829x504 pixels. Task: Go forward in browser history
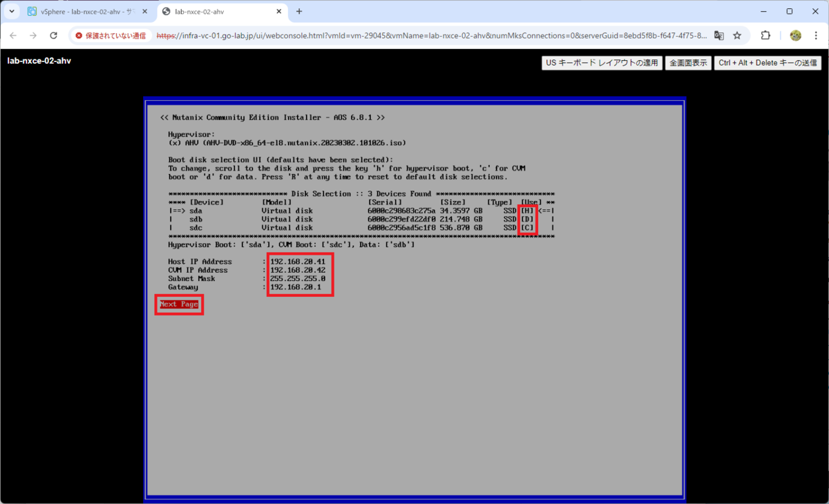tap(33, 35)
